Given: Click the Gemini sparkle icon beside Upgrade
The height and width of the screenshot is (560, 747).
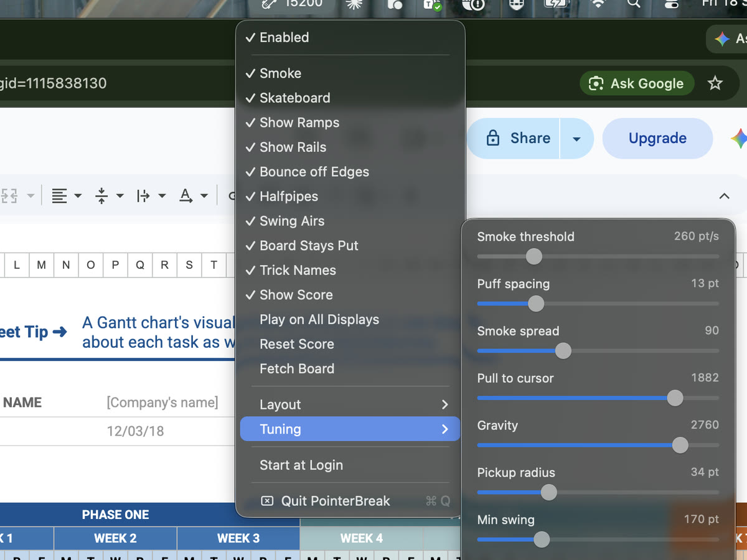Looking at the screenshot, I should coord(739,138).
